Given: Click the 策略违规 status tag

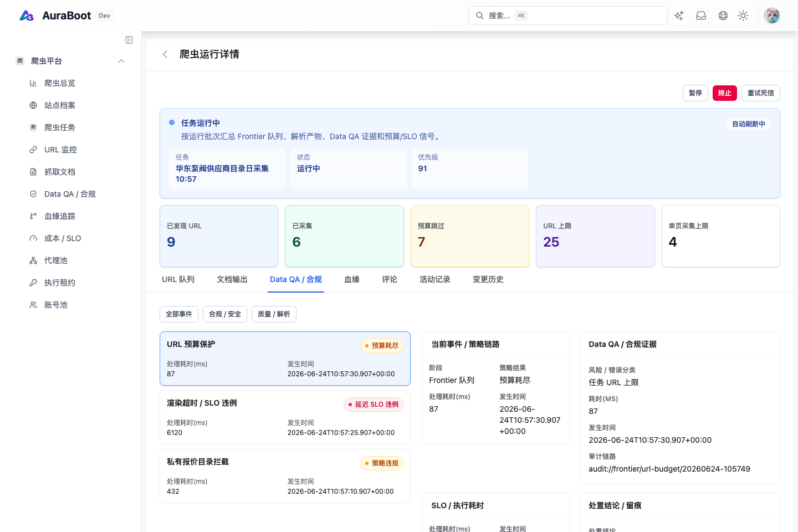Looking at the screenshot, I should [x=382, y=463].
